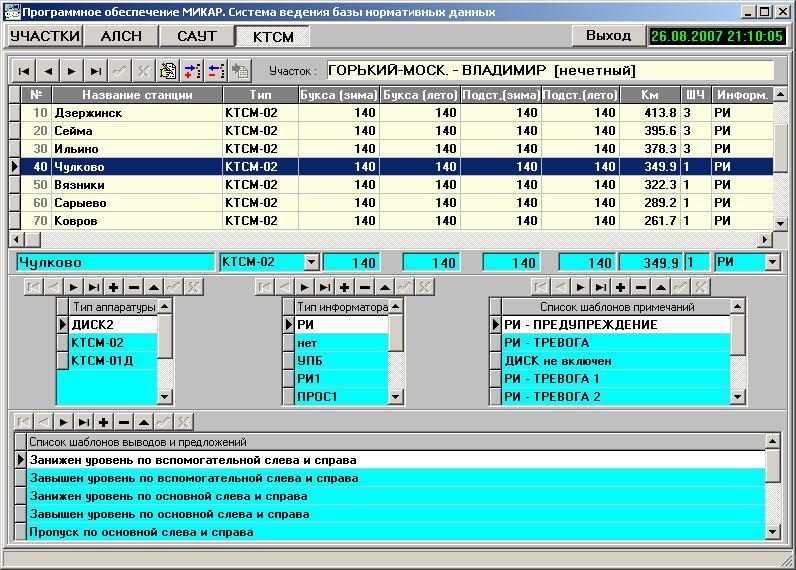Delete record from Тип информатора list
Image resolution: width=796 pixels, height=570 pixels.
pos(366,287)
